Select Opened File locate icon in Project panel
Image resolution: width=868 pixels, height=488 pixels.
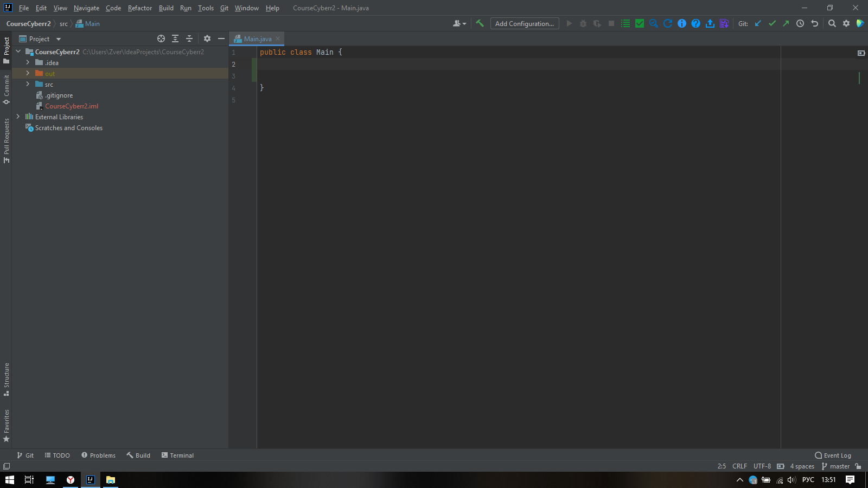point(161,38)
